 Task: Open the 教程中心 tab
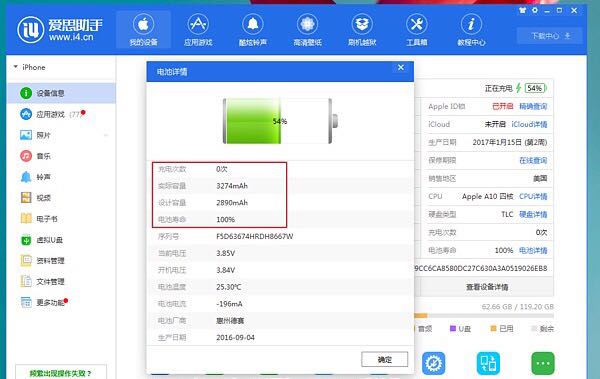471,30
